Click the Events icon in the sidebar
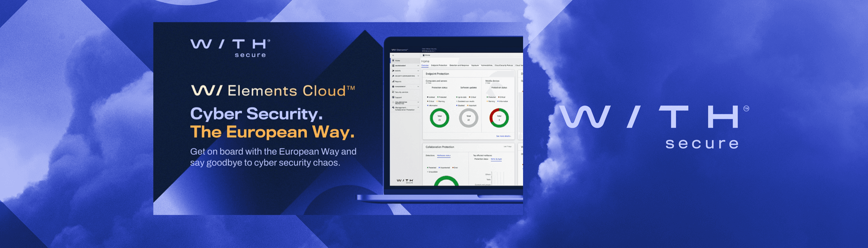 393,71
